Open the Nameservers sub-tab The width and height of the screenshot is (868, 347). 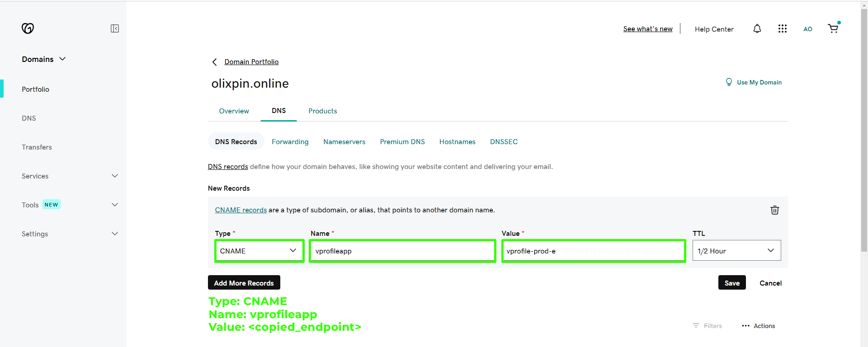[344, 142]
